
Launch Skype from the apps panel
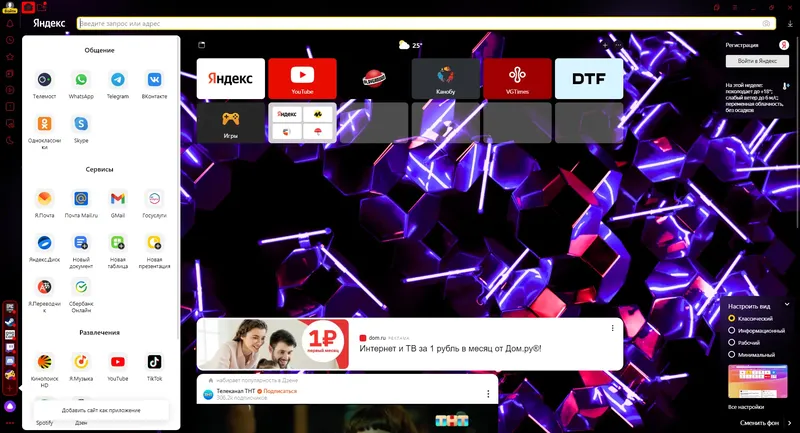click(x=81, y=124)
